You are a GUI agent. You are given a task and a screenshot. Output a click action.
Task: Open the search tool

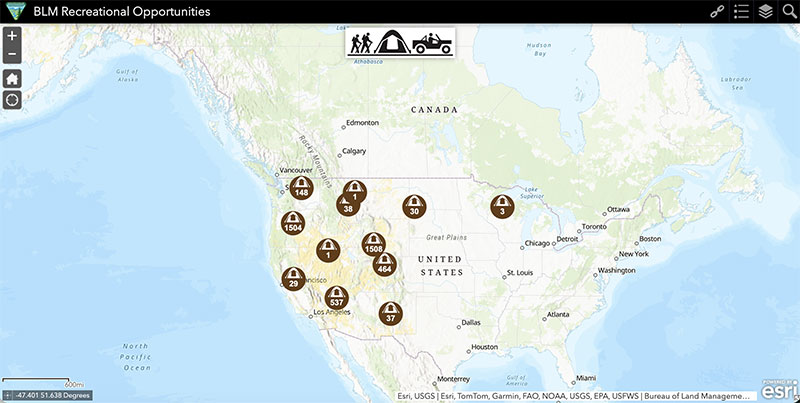[x=789, y=12]
